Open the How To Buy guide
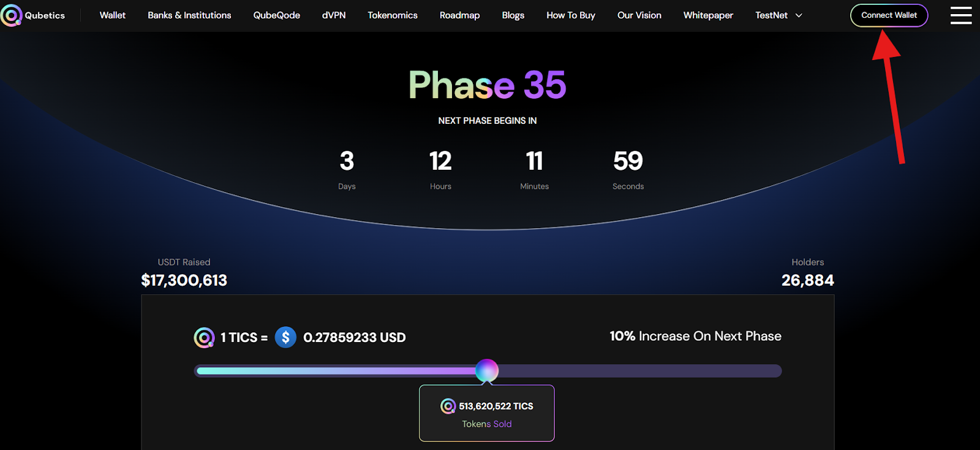Viewport: 980px width, 450px height. [571, 15]
